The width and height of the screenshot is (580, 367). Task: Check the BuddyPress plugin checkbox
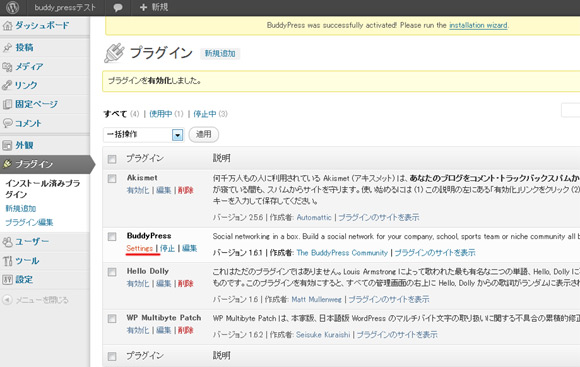112,236
